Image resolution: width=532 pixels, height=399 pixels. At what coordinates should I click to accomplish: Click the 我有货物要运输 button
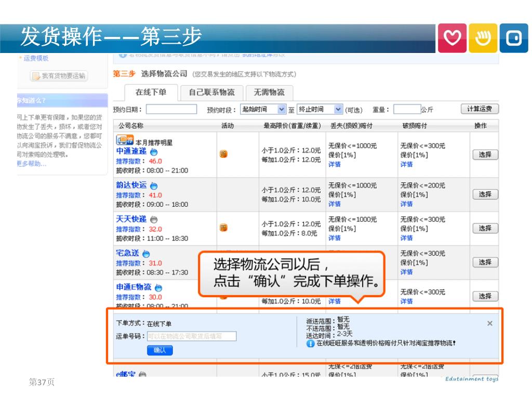[x=59, y=76]
